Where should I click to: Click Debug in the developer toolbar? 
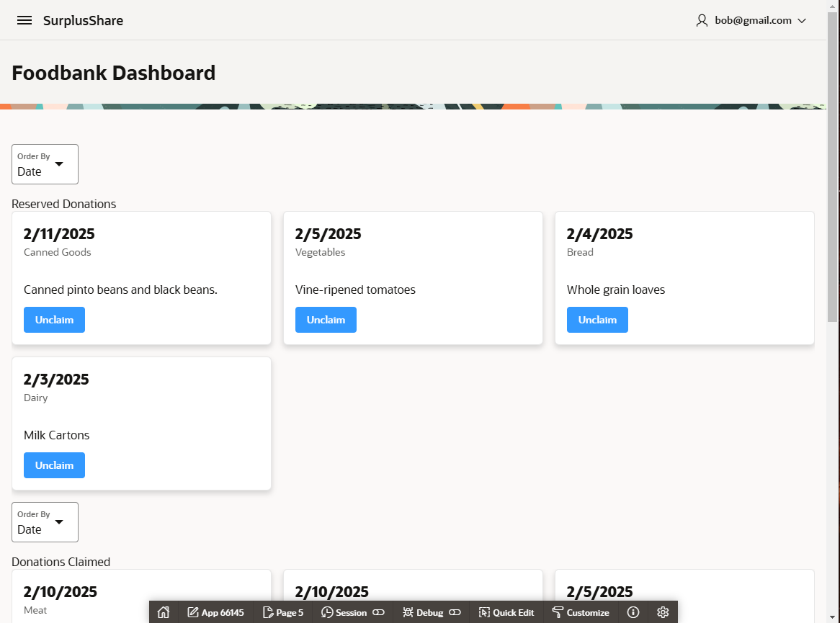(x=423, y=612)
